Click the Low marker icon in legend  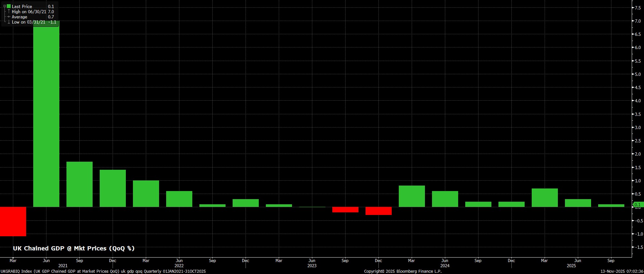(x=9, y=22)
